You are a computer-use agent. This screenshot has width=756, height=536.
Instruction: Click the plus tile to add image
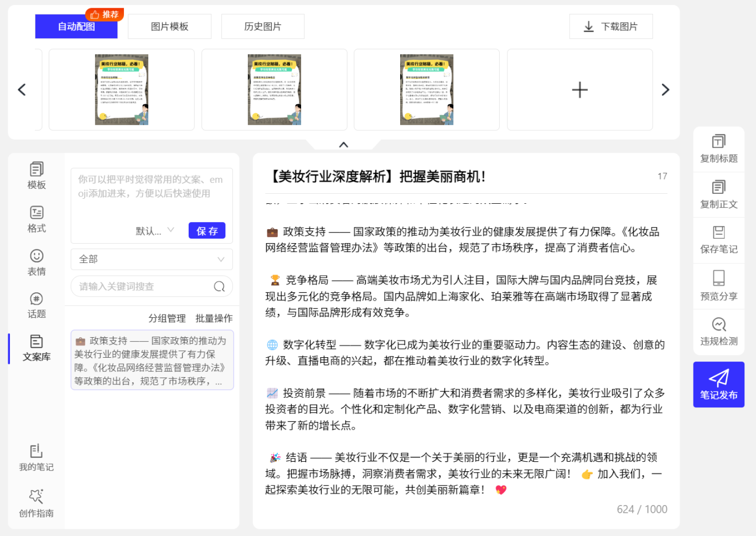pyautogui.click(x=579, y=90)
